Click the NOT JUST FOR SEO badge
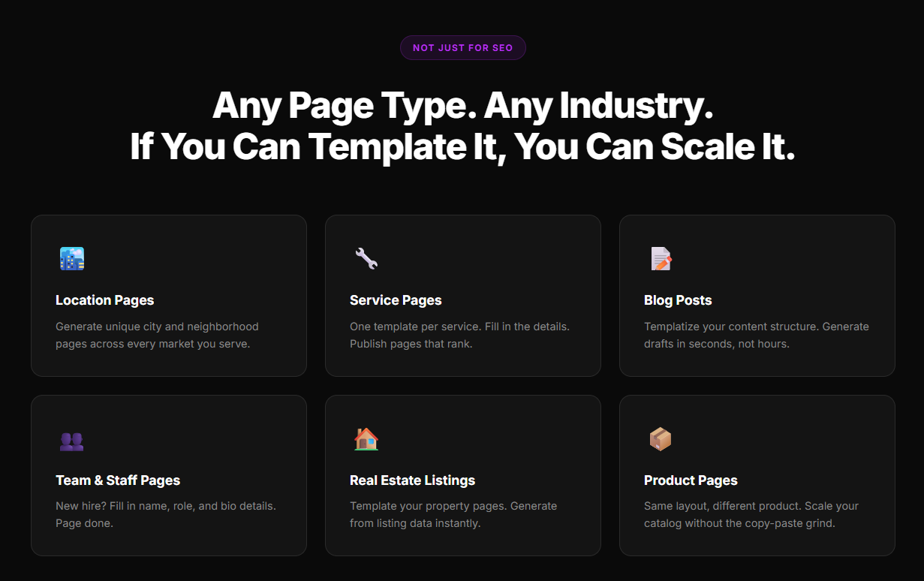The image size is (924, 581). tap(462, 48)
